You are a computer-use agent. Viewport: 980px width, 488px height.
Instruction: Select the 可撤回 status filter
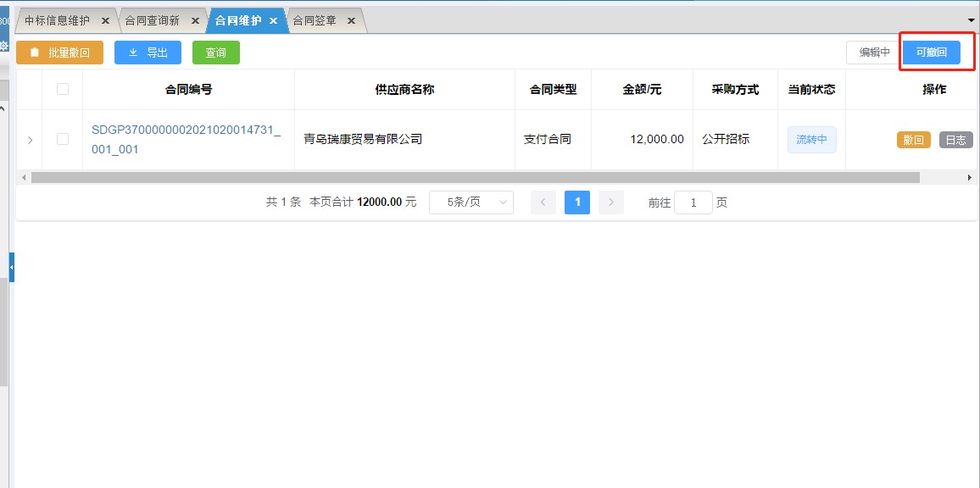point(931,53)
